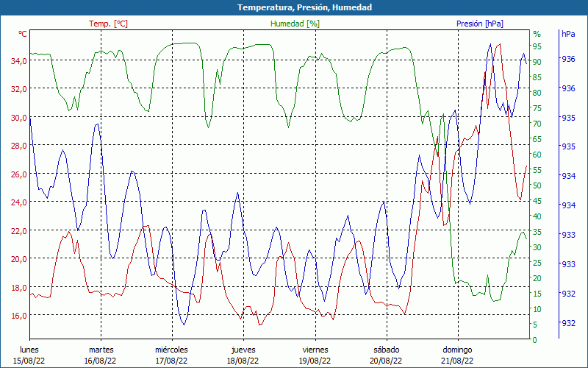Click the 34,0 temperature axis value
The image size is (588, 368).
click(x=19, y=61)
